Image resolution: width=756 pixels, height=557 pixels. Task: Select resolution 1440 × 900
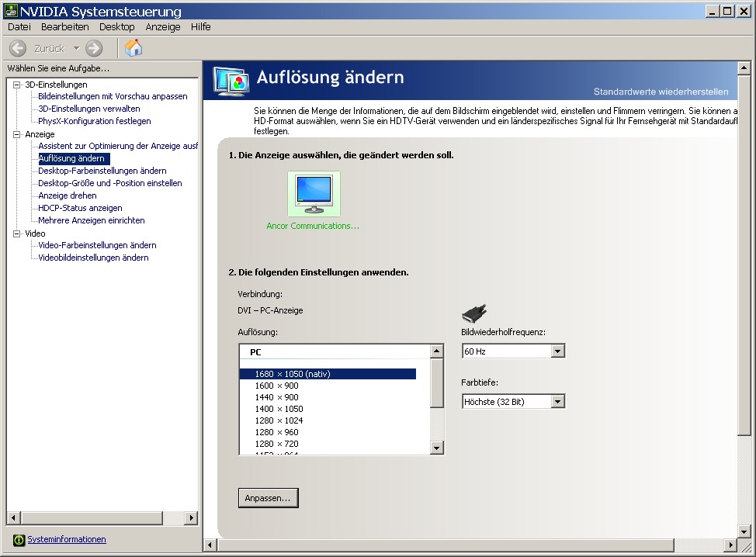pos(277,397)
